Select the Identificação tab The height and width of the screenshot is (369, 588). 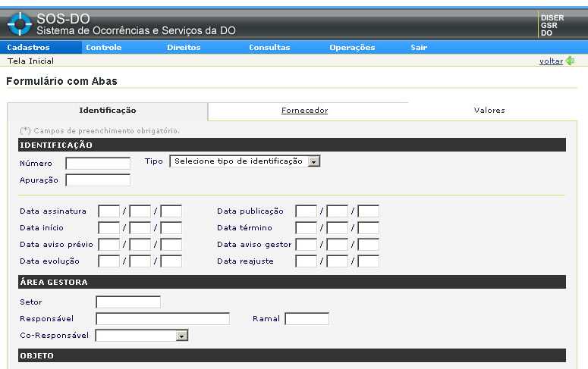107,111
